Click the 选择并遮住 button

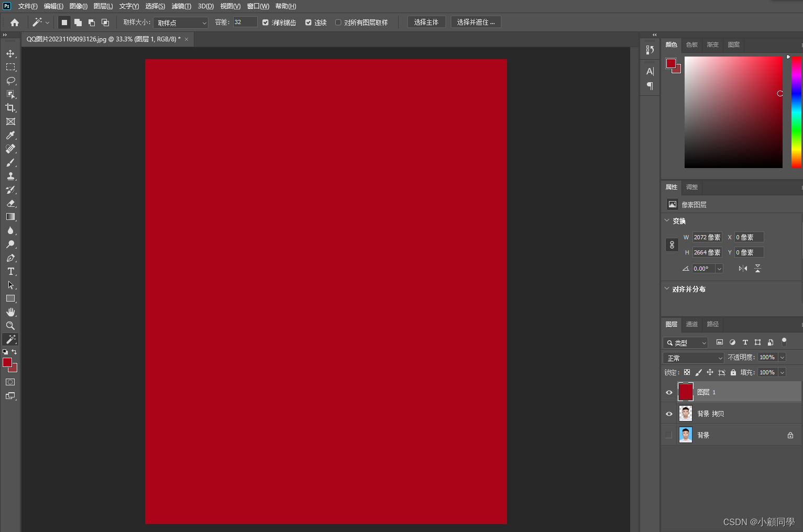pos(476,22)
